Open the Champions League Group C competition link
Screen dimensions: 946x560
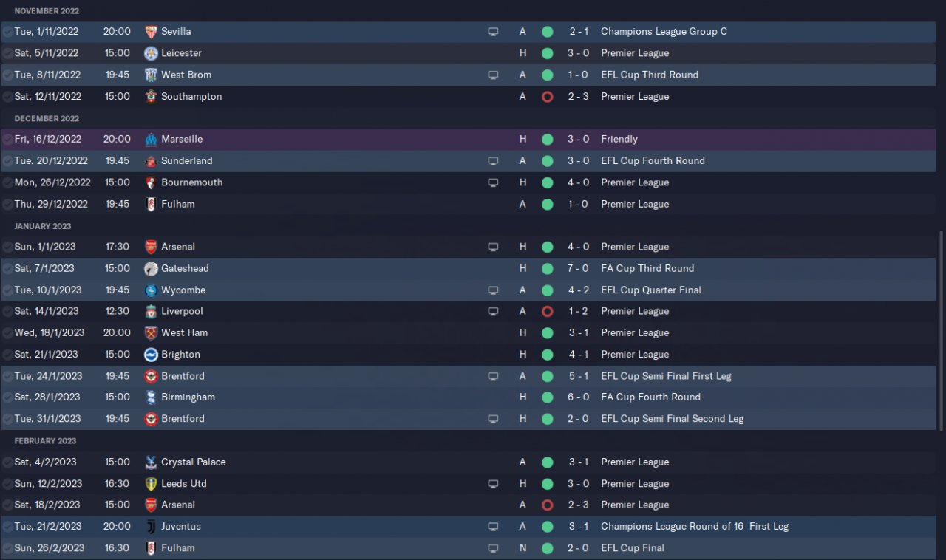(664, 32)
